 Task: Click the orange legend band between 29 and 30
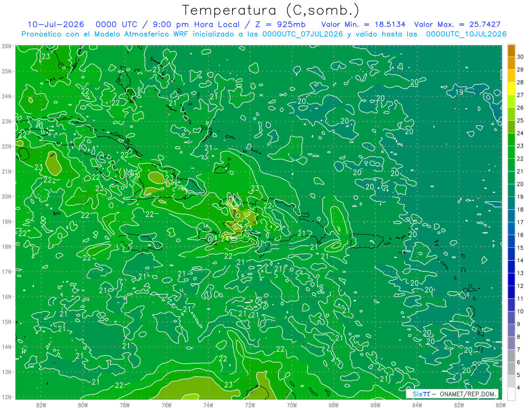(511, 63)
